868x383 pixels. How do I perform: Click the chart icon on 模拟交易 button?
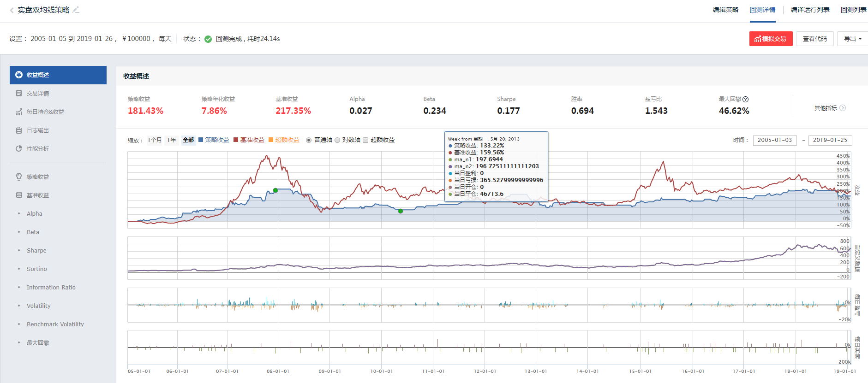(x=758, y=39)
